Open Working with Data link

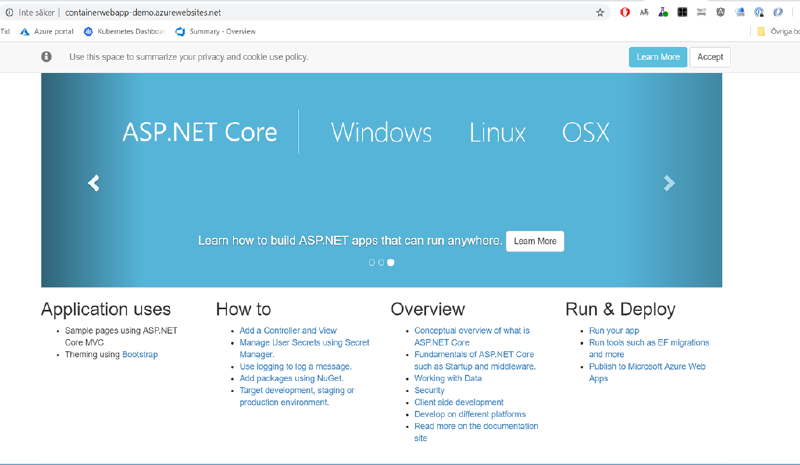tap(448, 378)
